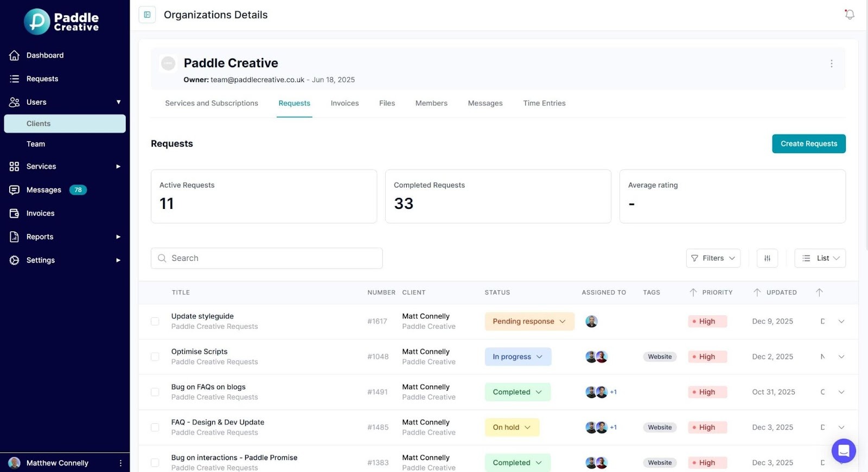Select the Bug on FAQs on blogs checkbox
This screenshot has width=868, height=472.
(155, 392)
